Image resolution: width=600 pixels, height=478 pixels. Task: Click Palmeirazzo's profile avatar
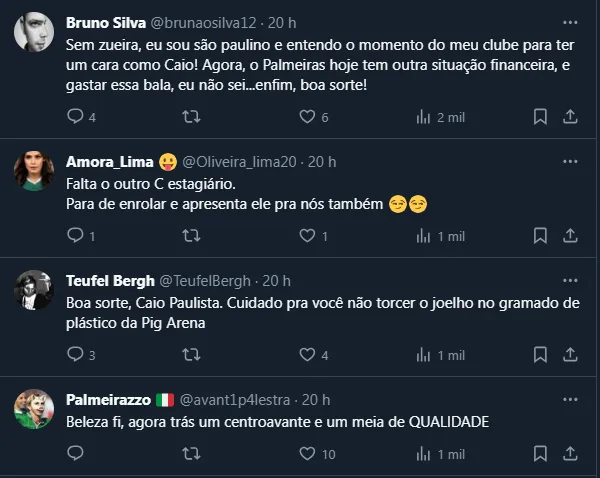[x=34, y=408]
